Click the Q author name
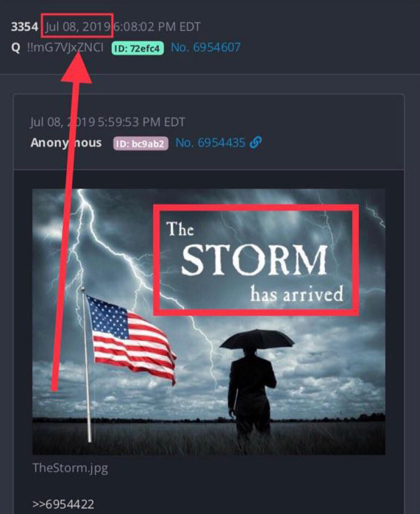 [15, 48]
